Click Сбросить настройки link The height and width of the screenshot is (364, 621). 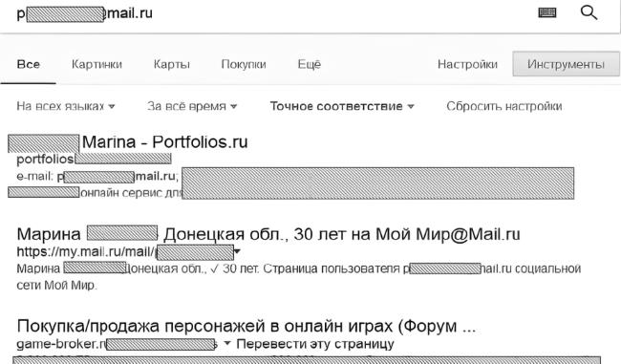click(x=504, y=106)
